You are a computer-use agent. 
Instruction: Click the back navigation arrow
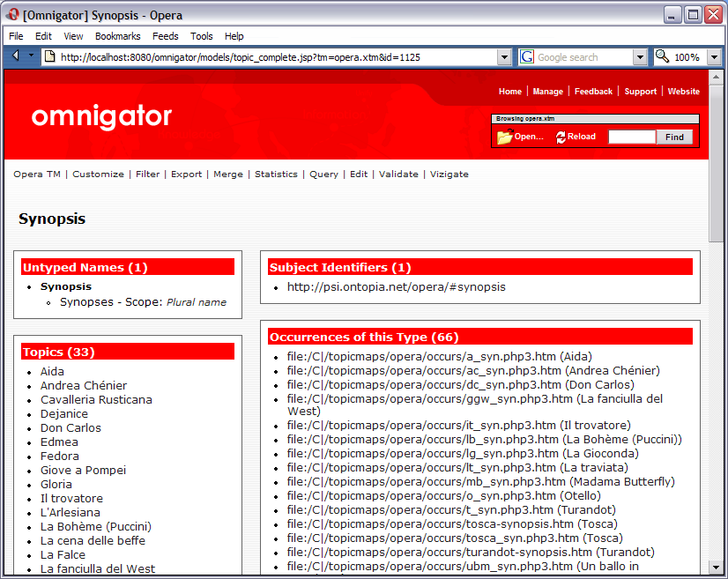15,56
